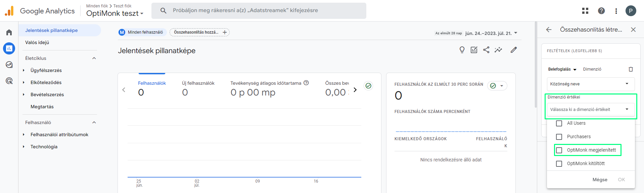
Task: Check the Purchasers checkbox
Action: click(x=559, y=137)
